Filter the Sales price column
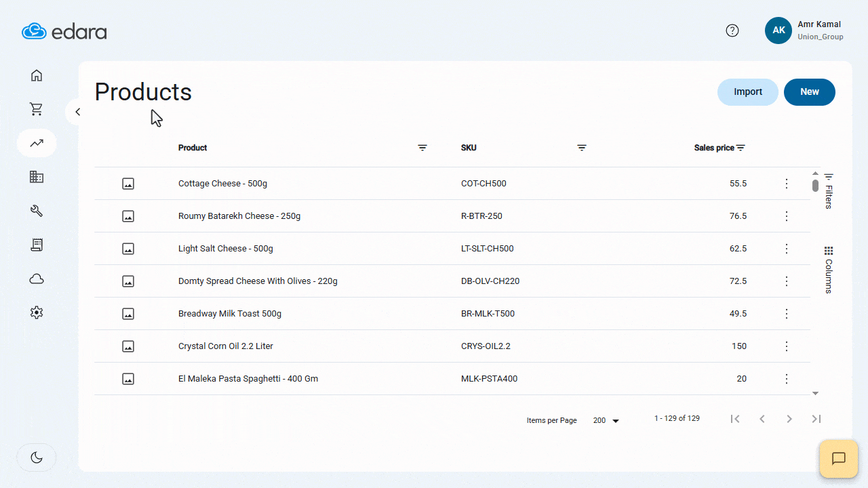 click(741, 148)
